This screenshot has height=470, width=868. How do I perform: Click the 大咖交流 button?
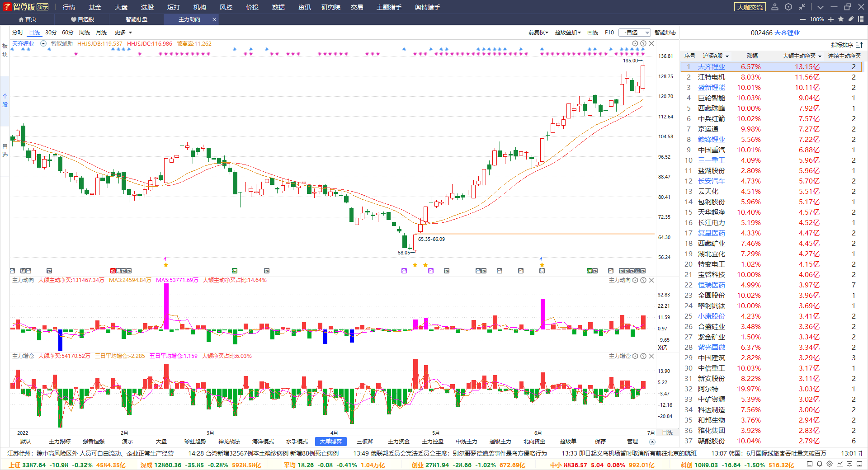[750, 7]
